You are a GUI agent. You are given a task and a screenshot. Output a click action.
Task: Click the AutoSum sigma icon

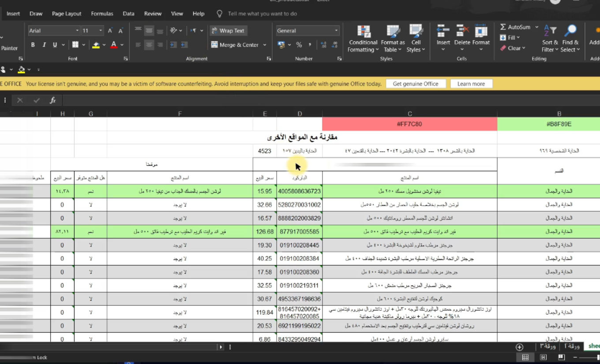pos(503,27)
